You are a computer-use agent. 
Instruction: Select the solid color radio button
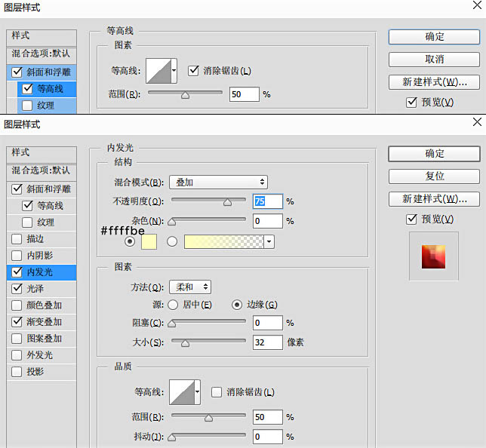pyautogui.click(x=130, y=241)
